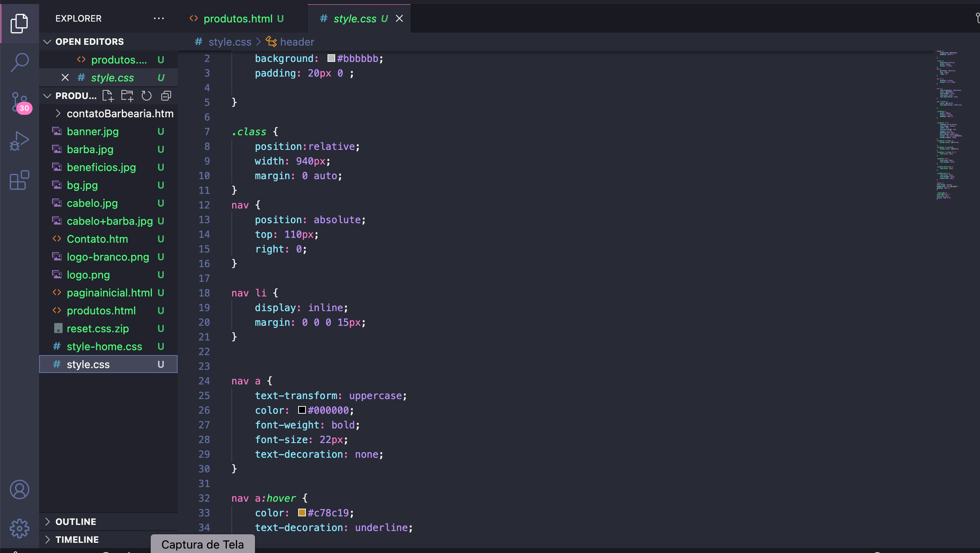Click 'text-transform: uppercase' declaration
This screenshot has width=980, height=553.
pos(331,395)
